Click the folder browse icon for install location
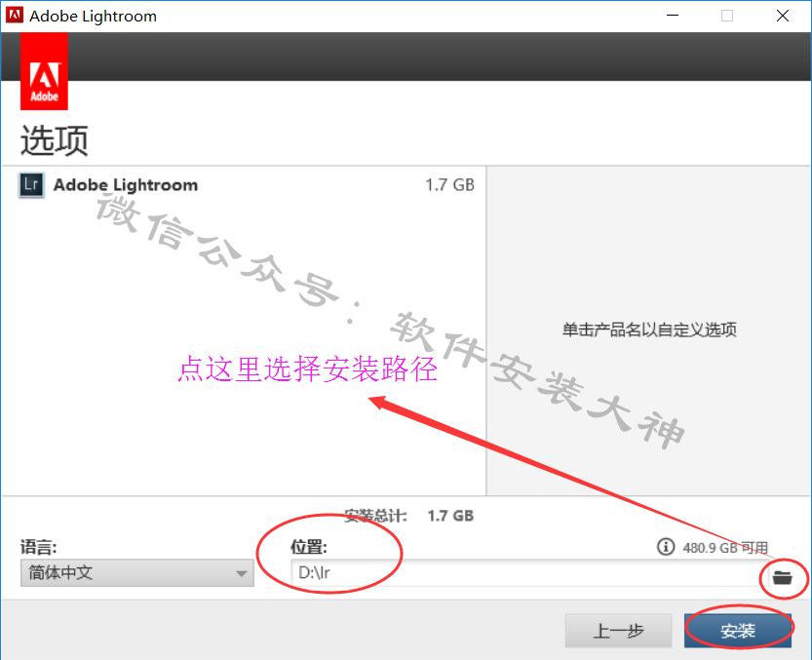 tap(782, 576)
